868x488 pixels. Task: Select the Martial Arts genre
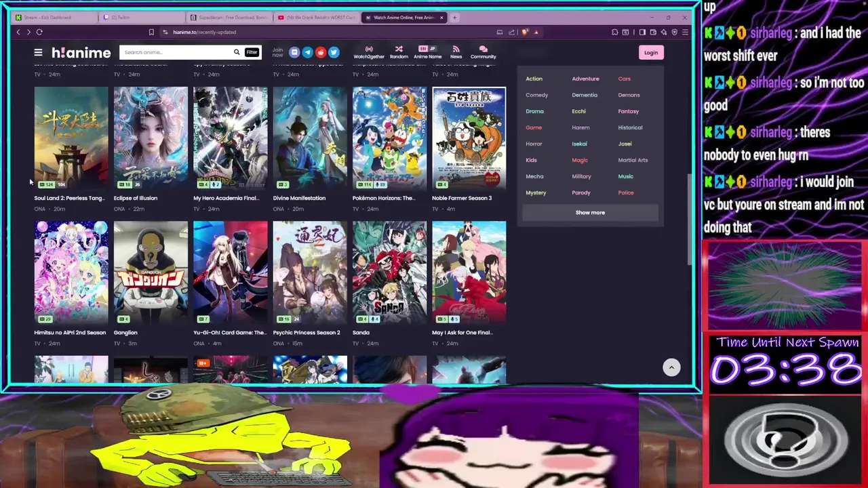pyautogui.click(x=633, y=160)
